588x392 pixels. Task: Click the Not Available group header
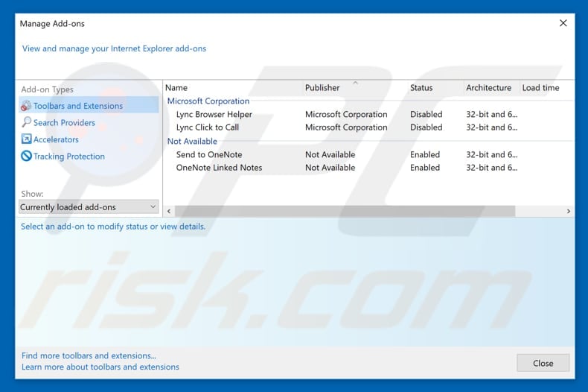tap(192, 141)
